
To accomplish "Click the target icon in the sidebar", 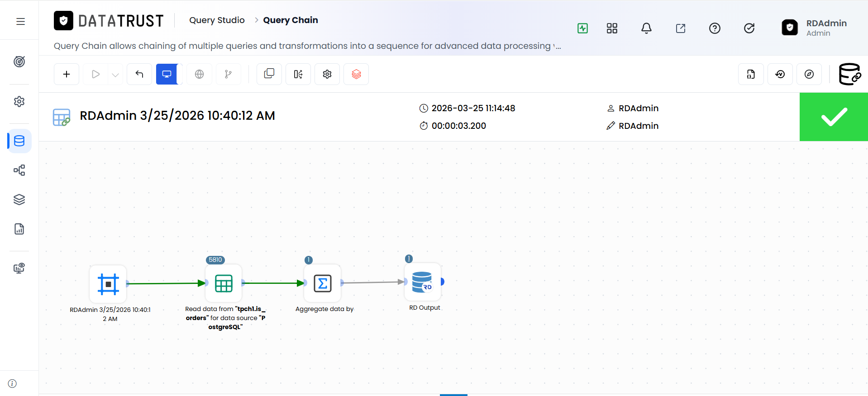I will pyautogui.click(x=19, y=61).
